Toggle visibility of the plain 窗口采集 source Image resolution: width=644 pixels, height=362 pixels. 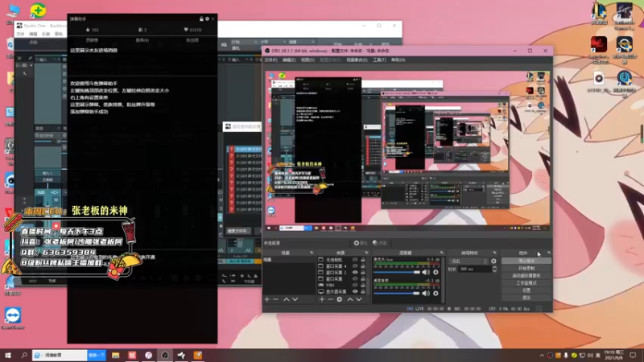click(355, 278)
